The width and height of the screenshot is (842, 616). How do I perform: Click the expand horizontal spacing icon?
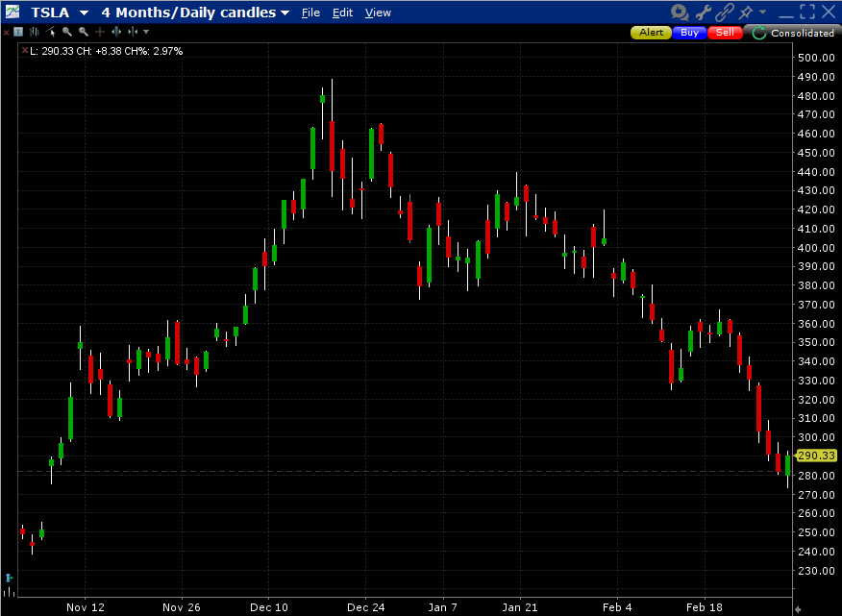[116, 32]
